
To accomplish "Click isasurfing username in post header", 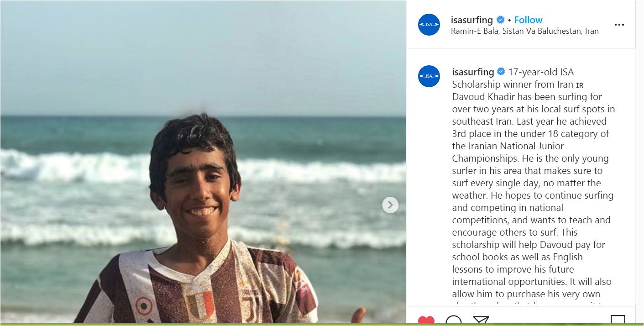I will 471,20.
